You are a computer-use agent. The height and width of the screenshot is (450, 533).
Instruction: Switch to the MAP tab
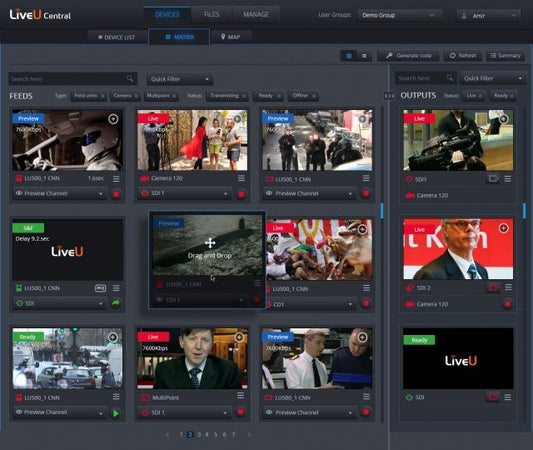pos(231,37)
